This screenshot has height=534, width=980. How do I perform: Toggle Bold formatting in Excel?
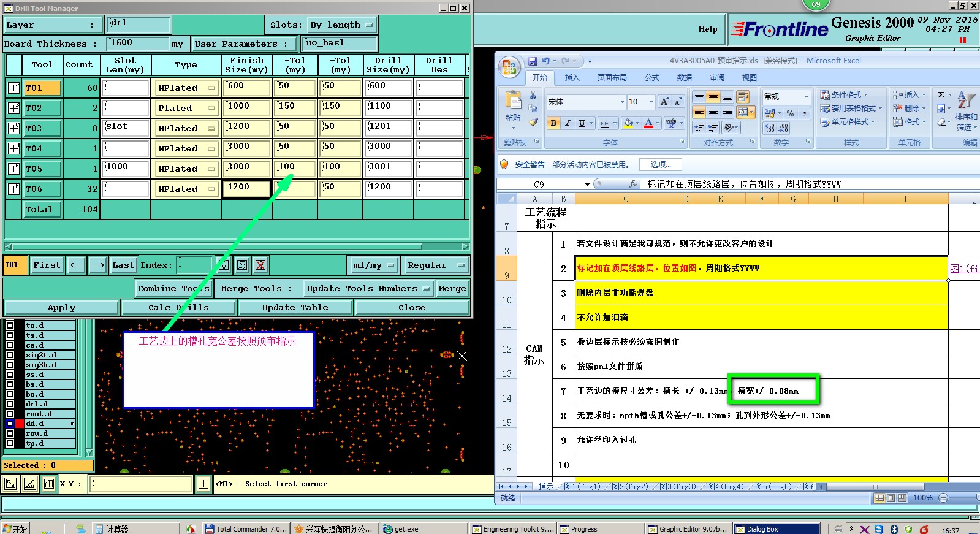click(x=553, y=123)
